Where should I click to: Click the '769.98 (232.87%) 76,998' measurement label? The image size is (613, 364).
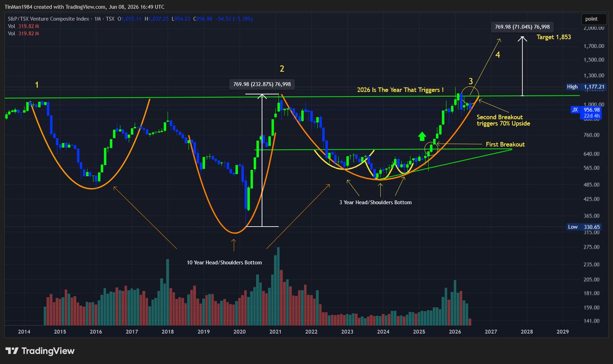pyautogui.click(x=262, y=85)
